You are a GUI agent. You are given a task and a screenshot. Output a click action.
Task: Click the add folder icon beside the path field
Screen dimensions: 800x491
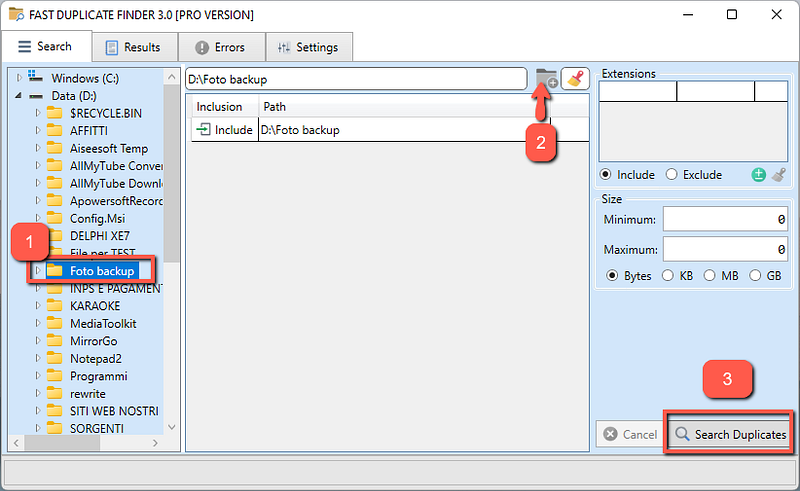coord(546,79)
